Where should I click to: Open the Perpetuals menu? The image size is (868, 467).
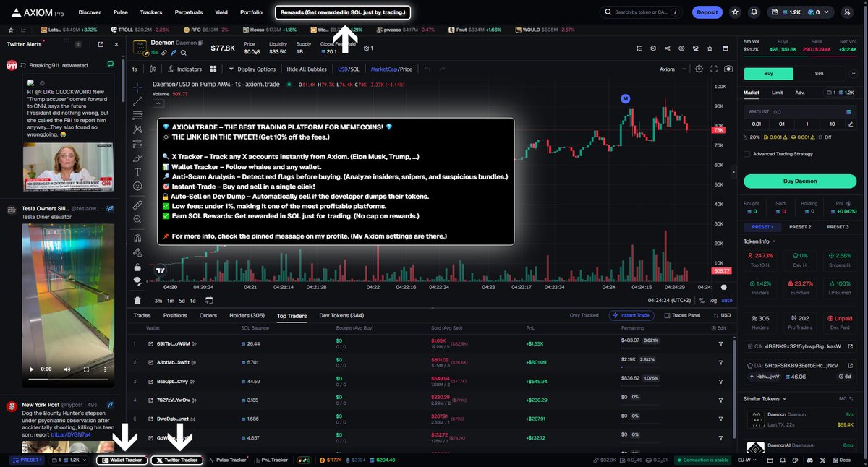point(189,12)
